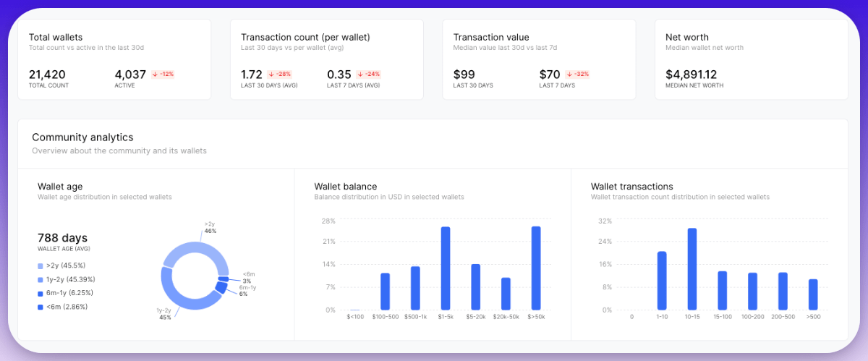Click the -12% change badge beside active wallets
Image resolution: width=868 pixels, height=361 pixels.
click(x=163, y=74)
